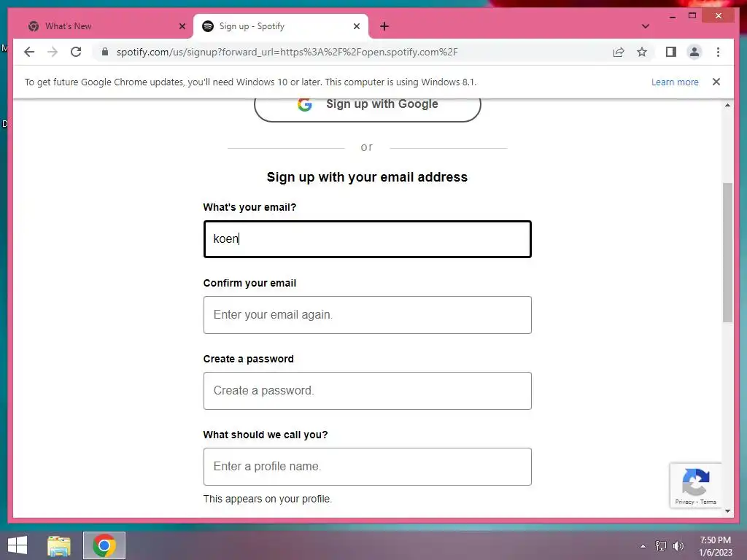Minimize the Chrome window
Viewport: 747px width, 560px height.
[x=672, y=17]
